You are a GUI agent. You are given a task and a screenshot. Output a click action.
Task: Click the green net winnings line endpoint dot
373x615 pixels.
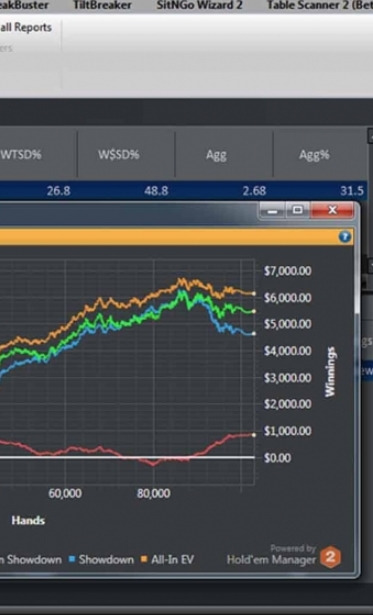[x=254, y=311]
